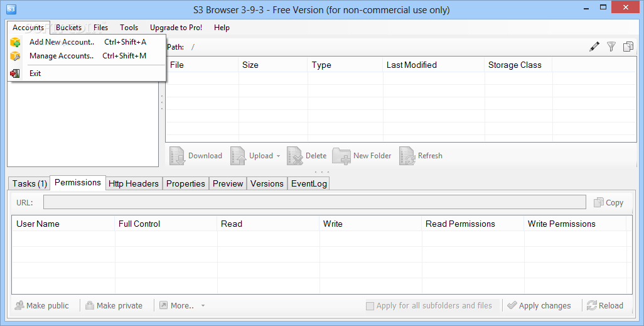644x326 pixels.
Task: Click the User Name column header
Action: coord(63,224)
